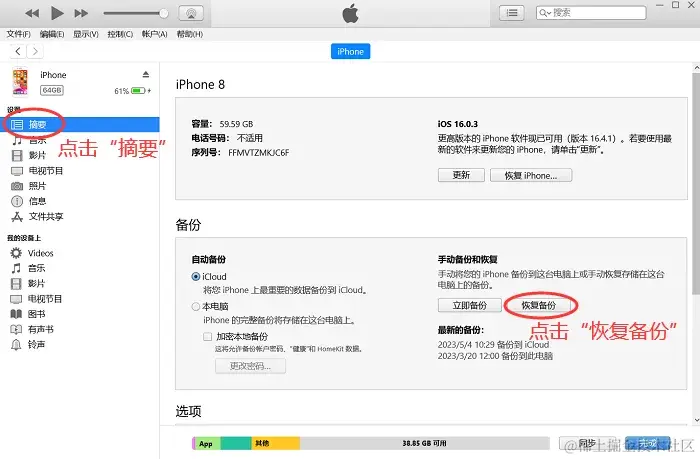Adjust the volume slider knob
This screenshot has height=459, width=700.
pyautogui.click(x=164, y=13)
